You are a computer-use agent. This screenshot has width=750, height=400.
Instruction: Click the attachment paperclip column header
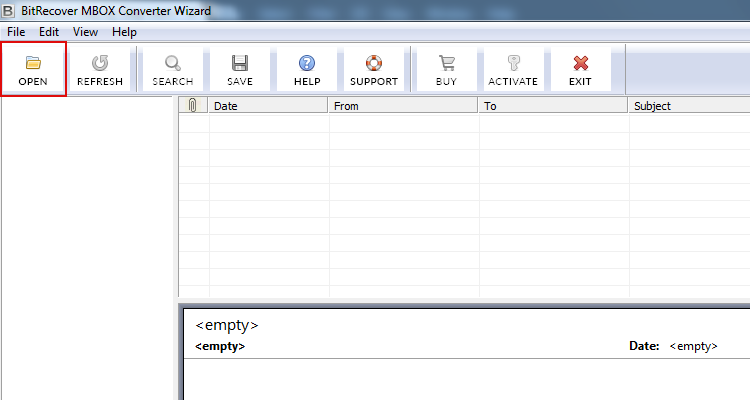(x=193, y=106)
